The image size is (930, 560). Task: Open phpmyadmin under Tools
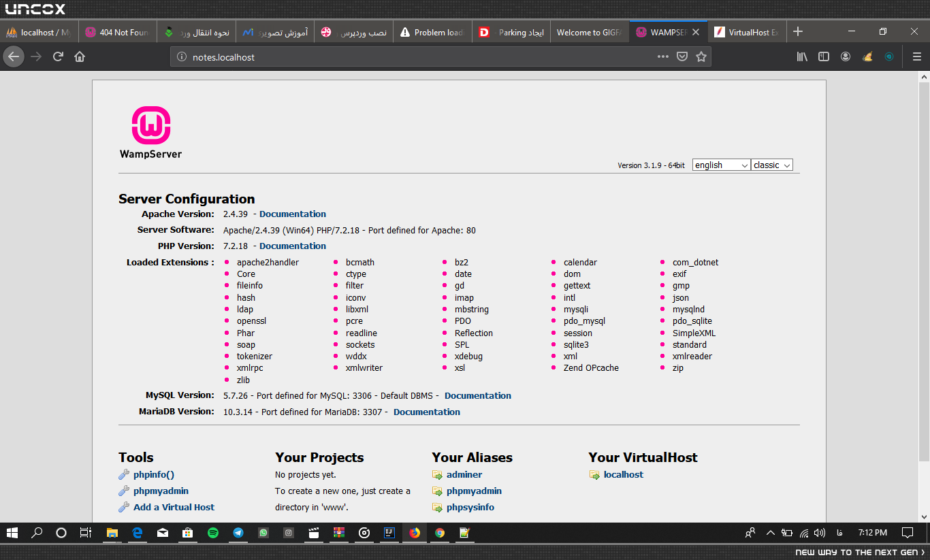[x=161, y=491]
